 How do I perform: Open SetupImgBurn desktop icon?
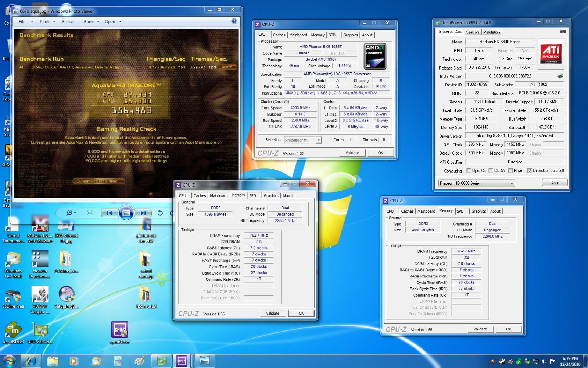click(66, 297)
